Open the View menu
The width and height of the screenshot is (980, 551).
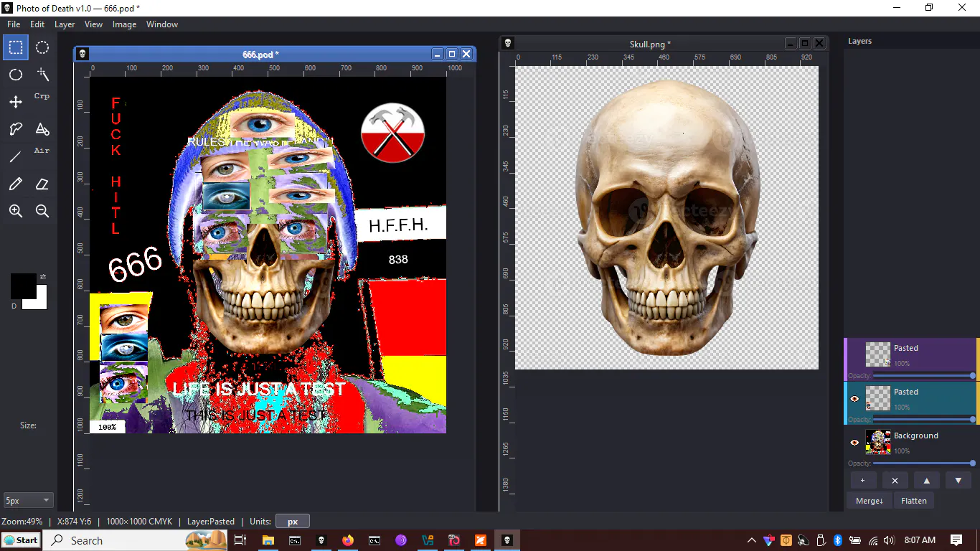pyautogui.click(x=94, y=24)
